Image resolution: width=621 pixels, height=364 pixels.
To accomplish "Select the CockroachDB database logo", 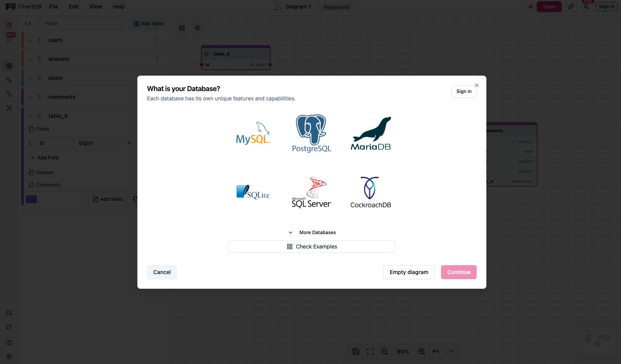I will click(370, 192).
